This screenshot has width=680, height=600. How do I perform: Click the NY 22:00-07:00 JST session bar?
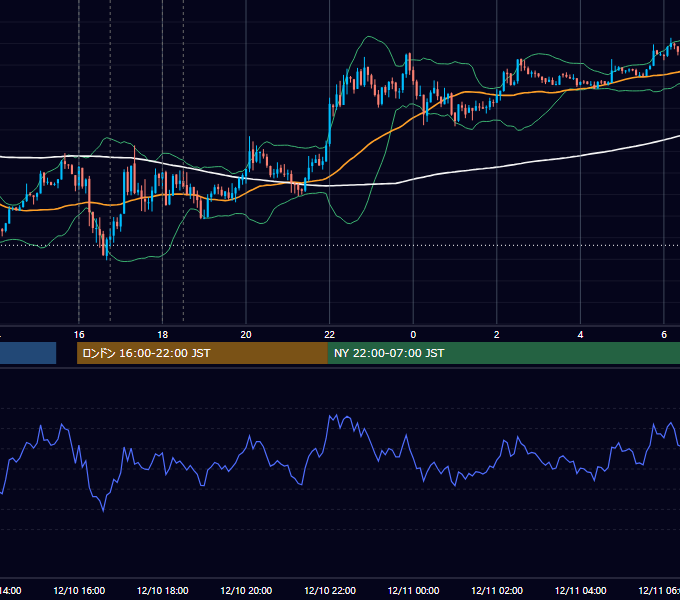503,353
